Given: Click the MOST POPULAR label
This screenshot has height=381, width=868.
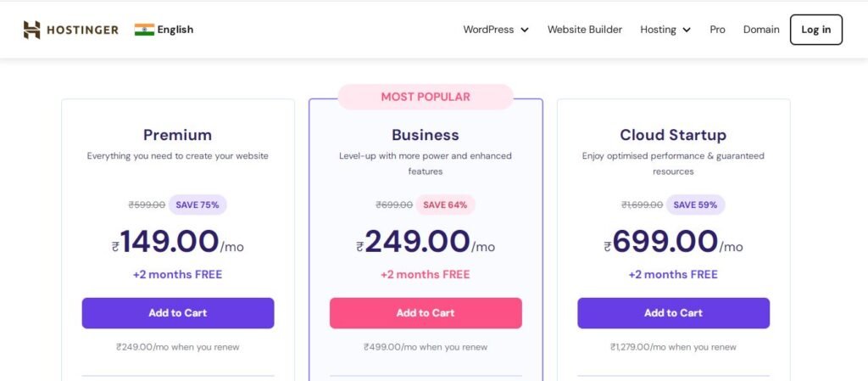Looking at the screenshot, I should point(426,97).
